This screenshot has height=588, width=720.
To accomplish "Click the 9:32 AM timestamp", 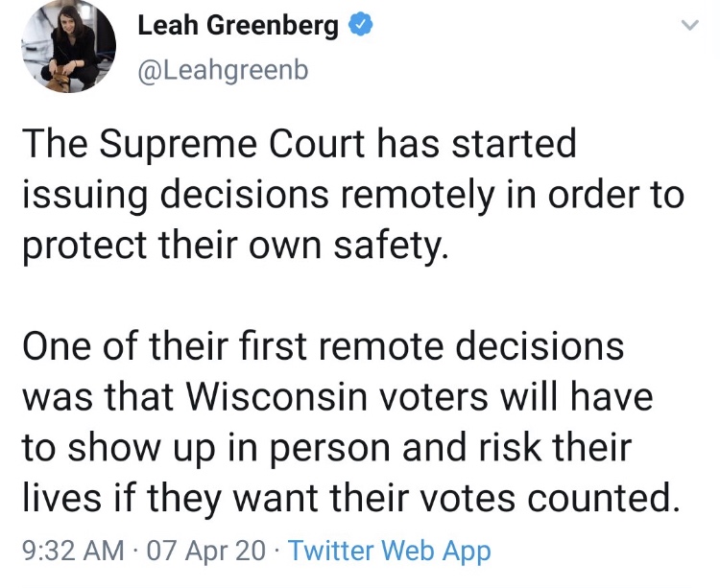I will [73, 552].
